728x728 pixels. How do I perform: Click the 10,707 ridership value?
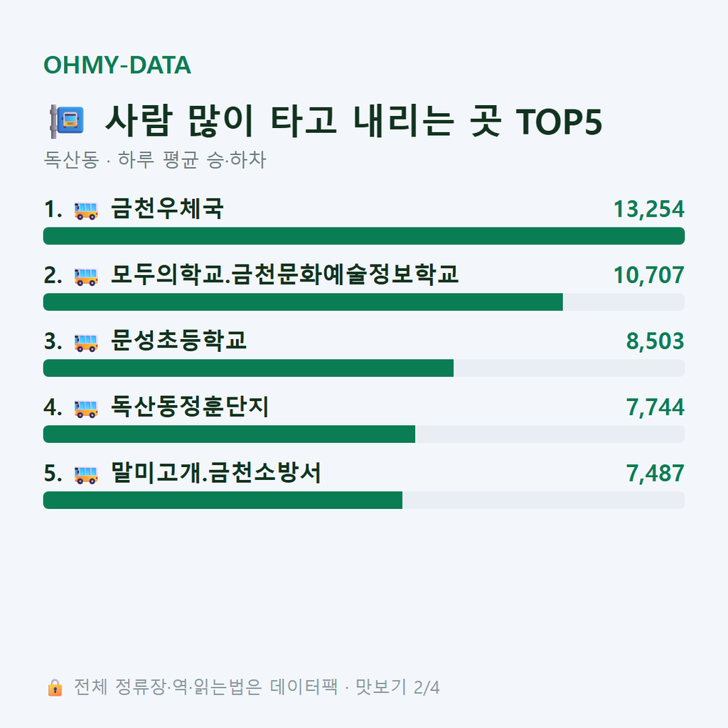click(648, 275)
